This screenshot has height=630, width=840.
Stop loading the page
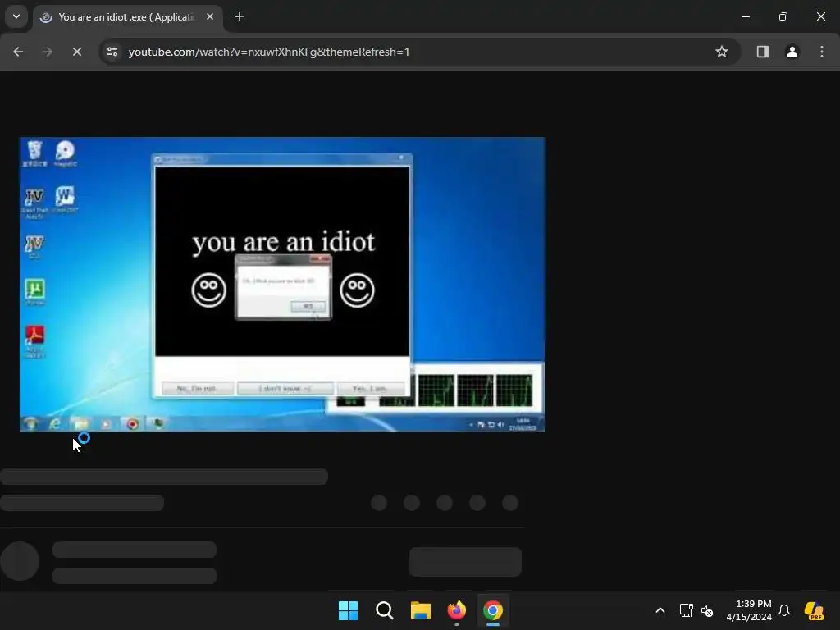coord(76,52)
